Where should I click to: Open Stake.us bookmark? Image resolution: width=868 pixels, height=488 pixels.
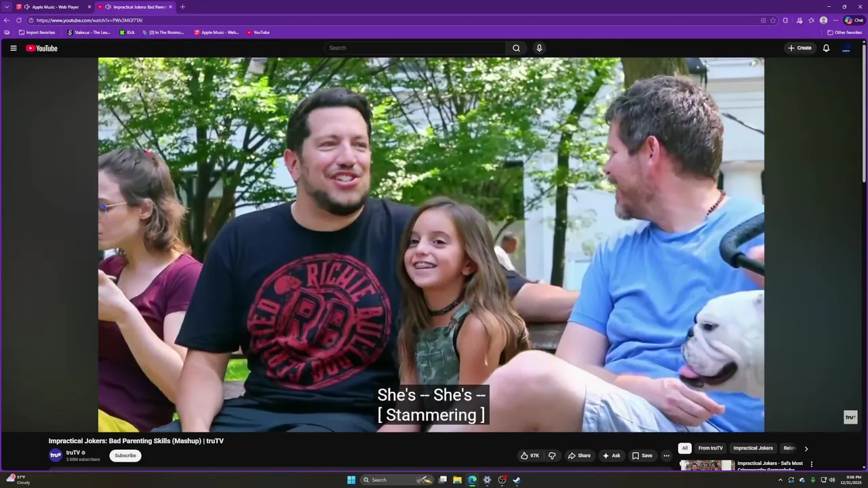pyautogui.click(x=89, y=33)
